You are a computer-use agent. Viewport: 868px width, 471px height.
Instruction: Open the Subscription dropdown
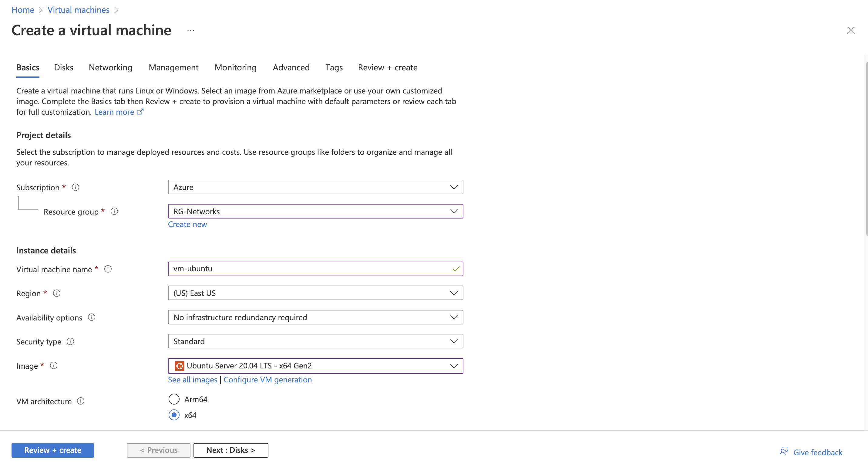[315, 187]
